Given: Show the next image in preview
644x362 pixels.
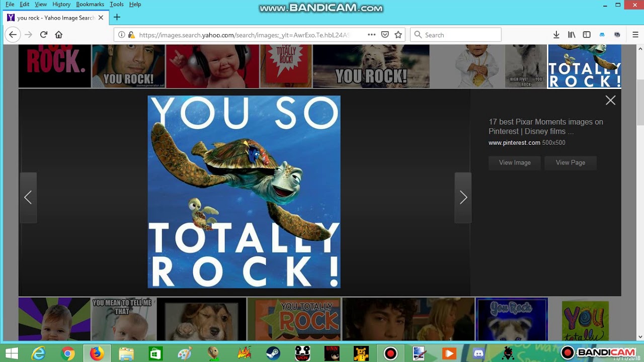Looking at the screenshot, I should tap(463, 198).
